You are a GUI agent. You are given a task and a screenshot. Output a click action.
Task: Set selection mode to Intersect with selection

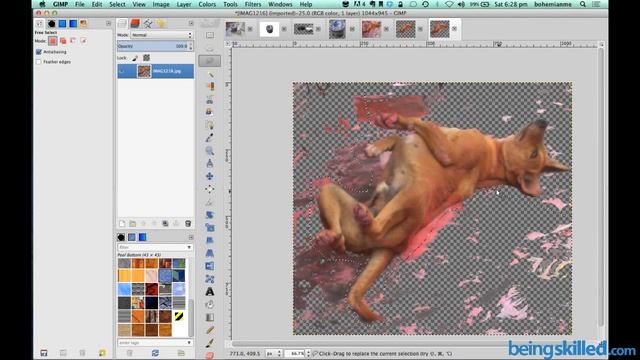(x=83, y=41)
